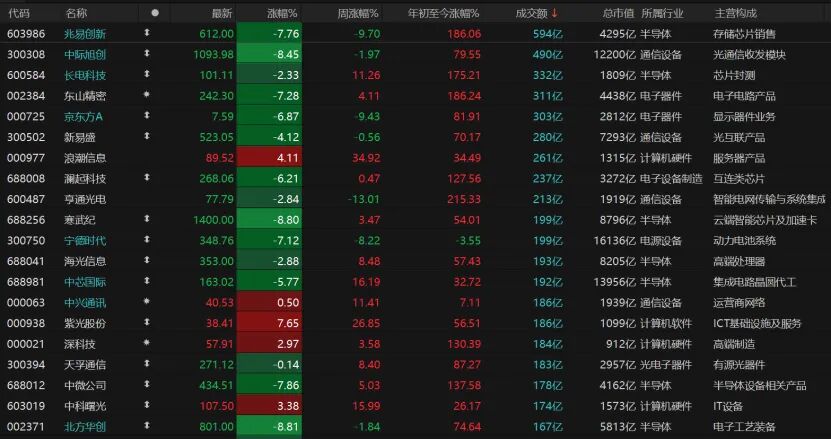Sort by the 总市值 column header

click(618, 14)
